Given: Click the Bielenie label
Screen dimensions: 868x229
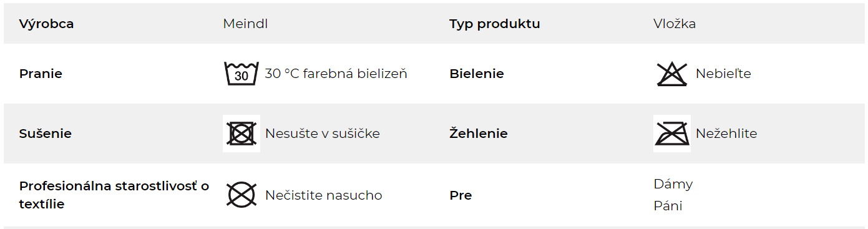Looking at the screenshot, I should 477,74.
